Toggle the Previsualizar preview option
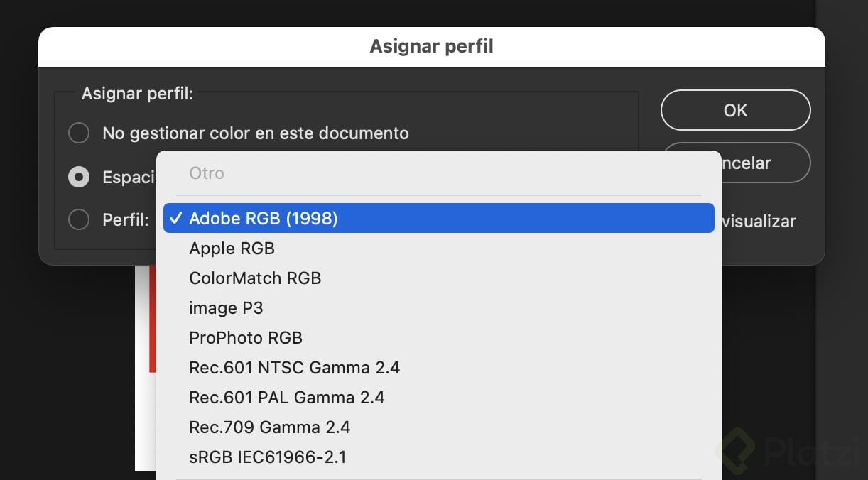 (757, 222)
